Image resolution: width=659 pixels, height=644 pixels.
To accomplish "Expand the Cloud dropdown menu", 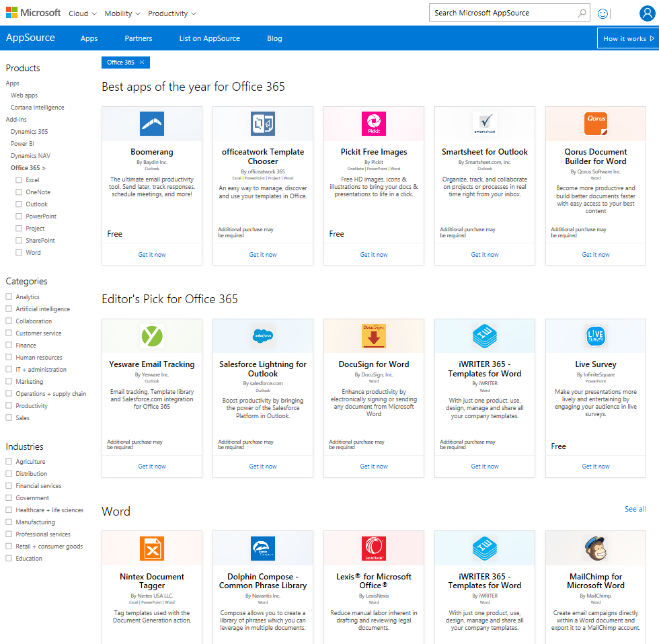I will point(83,13).
